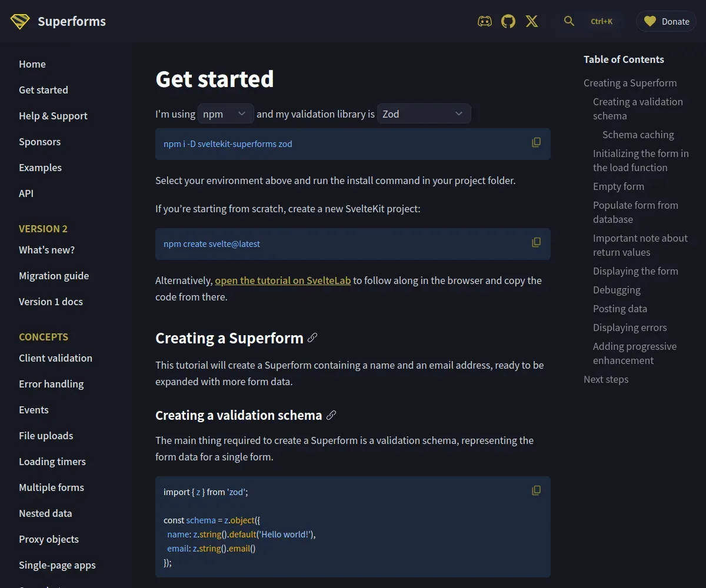Click the VERSION 2 sidebar section label

tap(43, 229)
